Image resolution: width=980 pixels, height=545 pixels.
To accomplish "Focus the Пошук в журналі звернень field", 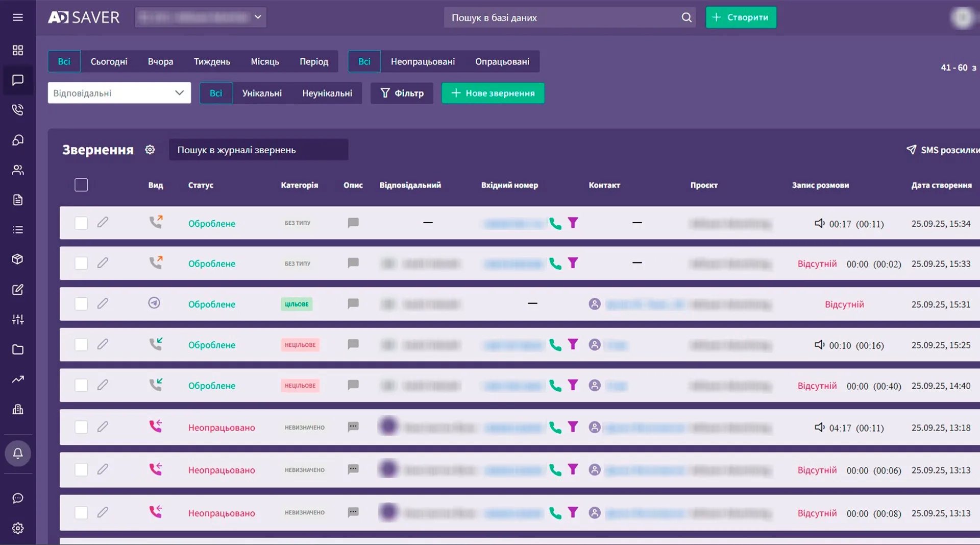I will click(259, 150).
